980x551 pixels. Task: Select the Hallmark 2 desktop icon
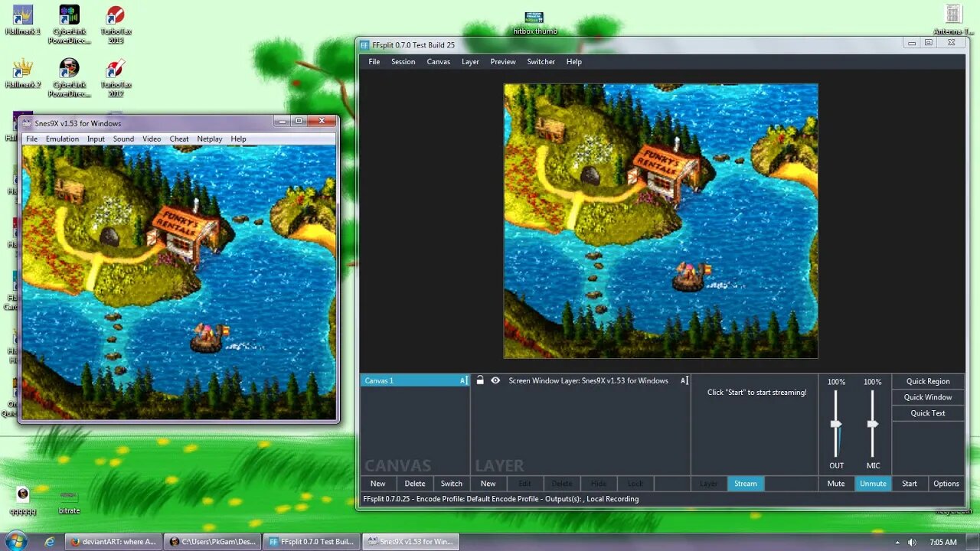pos(23,73)
